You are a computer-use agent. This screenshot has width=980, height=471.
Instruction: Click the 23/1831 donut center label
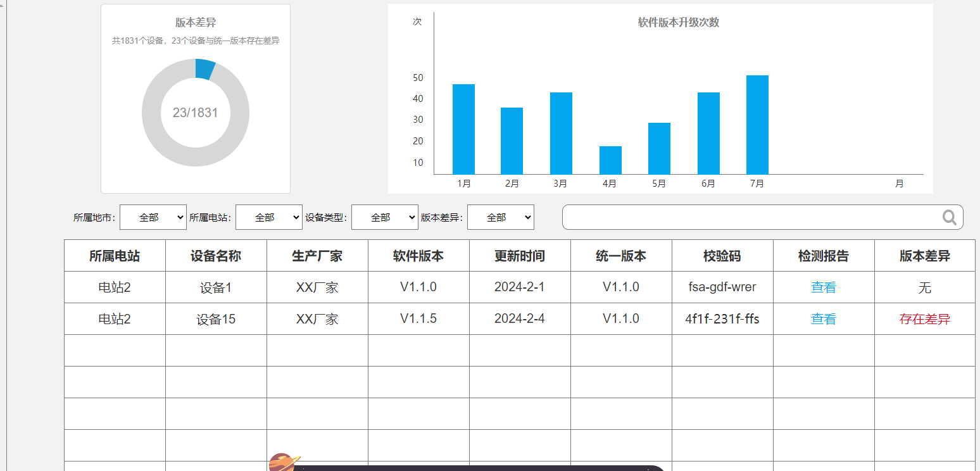pos(195,113)
